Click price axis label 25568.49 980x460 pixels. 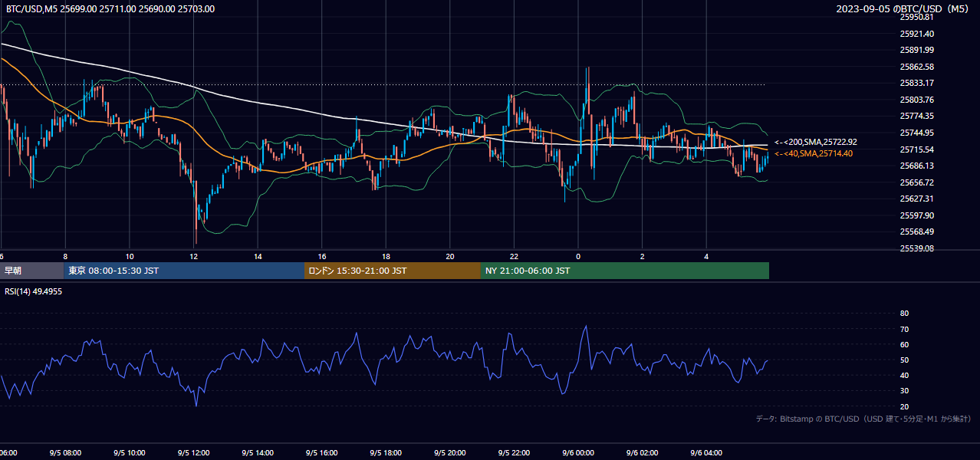[x=917, y=232]
